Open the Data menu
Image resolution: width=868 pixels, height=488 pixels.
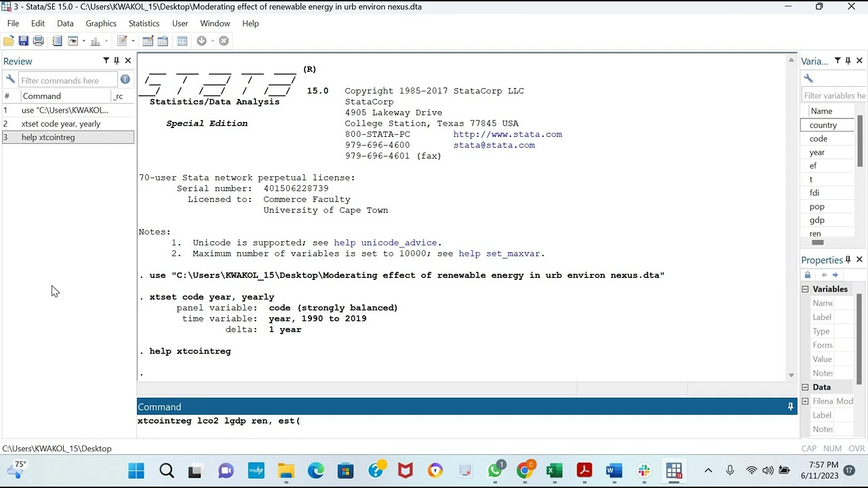(65, 23)
